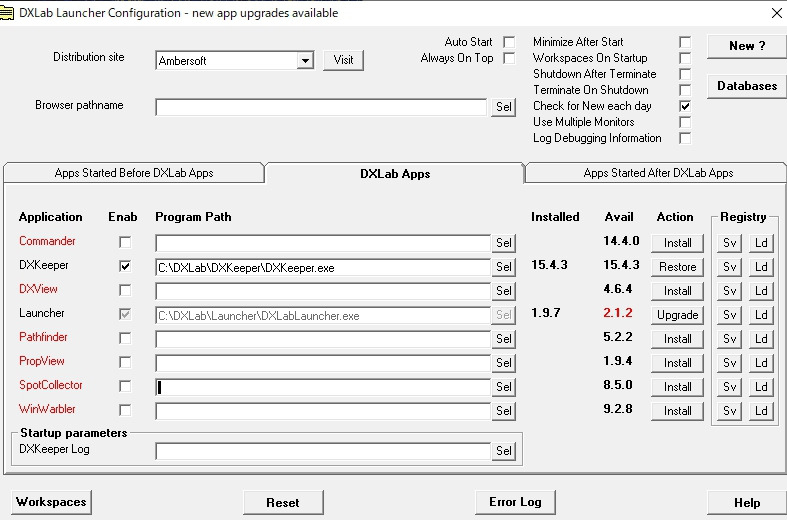This screenshot has width=787, height=520.
Task: Click Sv registry button for Launcher
Action: (x=729, y=315)
